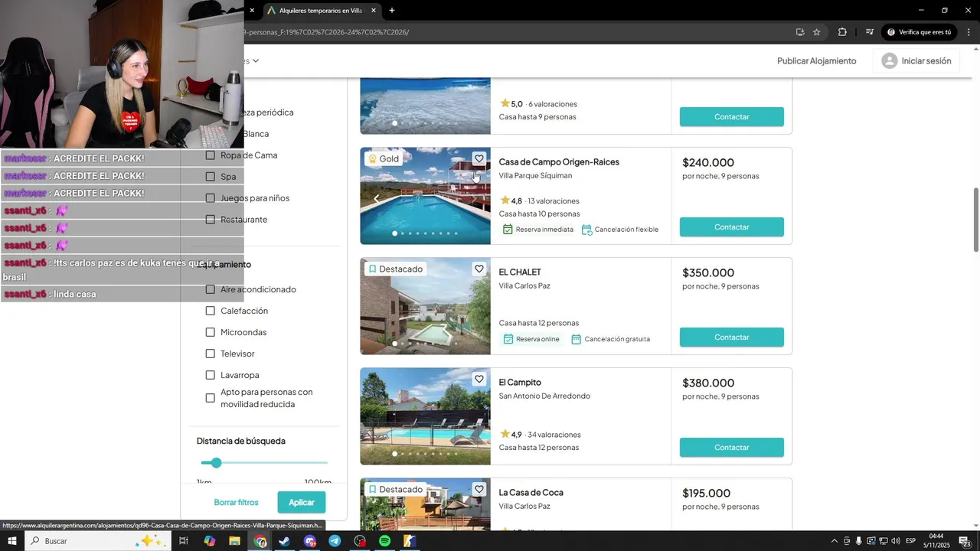Viewport: 980px width, 551px height.
Task: Open Windows Start menu
Action: [x=12, y=541]
